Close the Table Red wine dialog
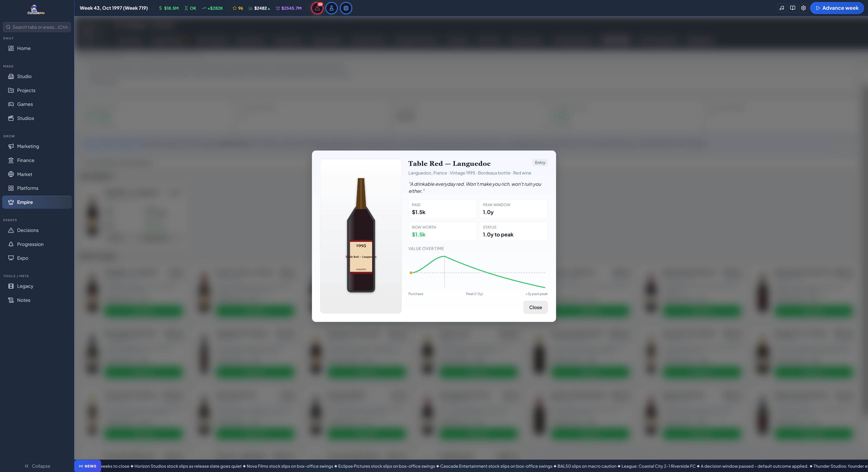Screen dimensions: 868x472 click(x=535, y=307)
